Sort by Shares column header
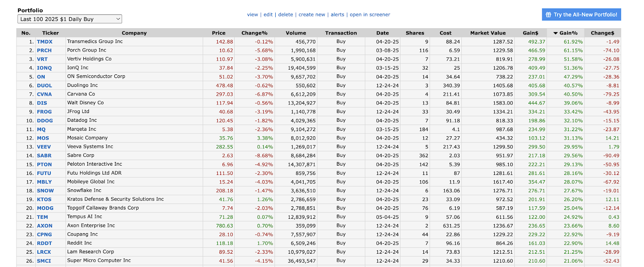The height and width of the screenshot is (267, 644). [x=415, y=33]
